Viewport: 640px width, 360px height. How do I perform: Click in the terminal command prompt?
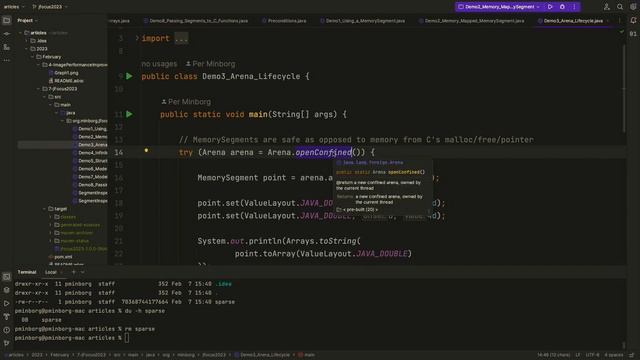(127, 338)
